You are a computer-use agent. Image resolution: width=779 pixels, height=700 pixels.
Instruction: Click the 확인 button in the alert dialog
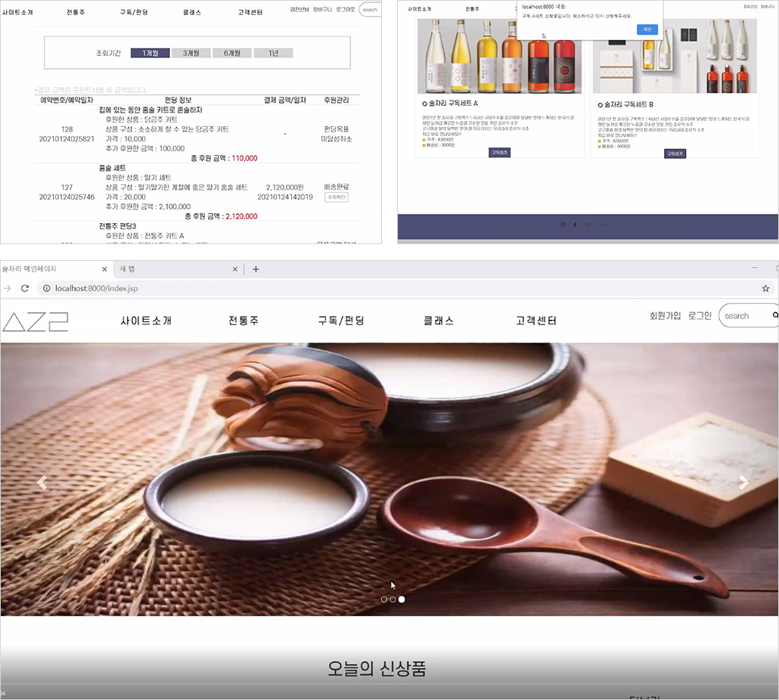(647, 29)
